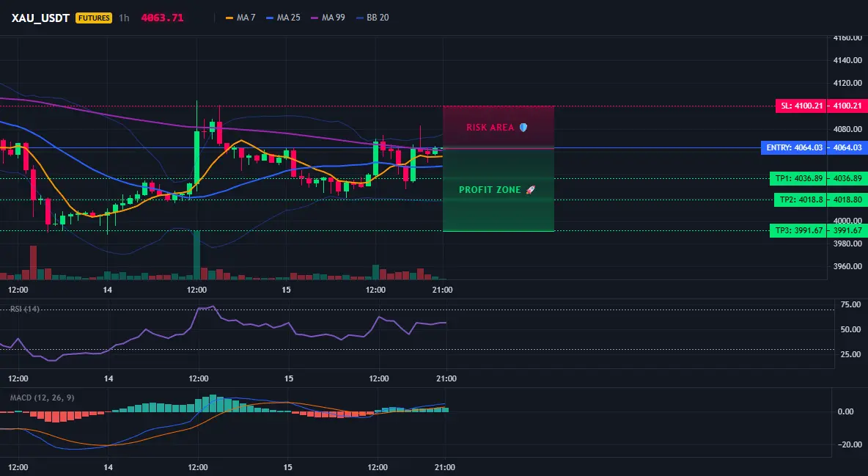Click the 0.00 level on the MACD axis
Screen dimensions: 868x476
tap(845, 411)
